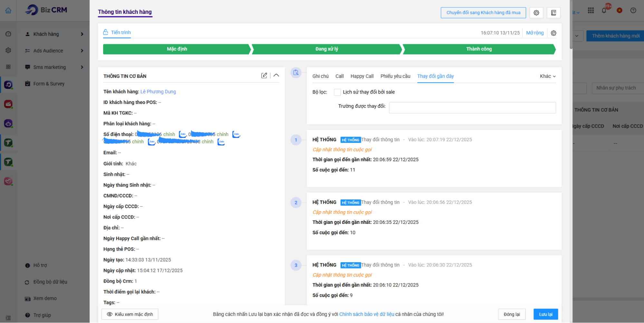The height and width of the screenshot is (323, 644).
Task: Open the apps grid icon
Action: click(x=591, y=11)
